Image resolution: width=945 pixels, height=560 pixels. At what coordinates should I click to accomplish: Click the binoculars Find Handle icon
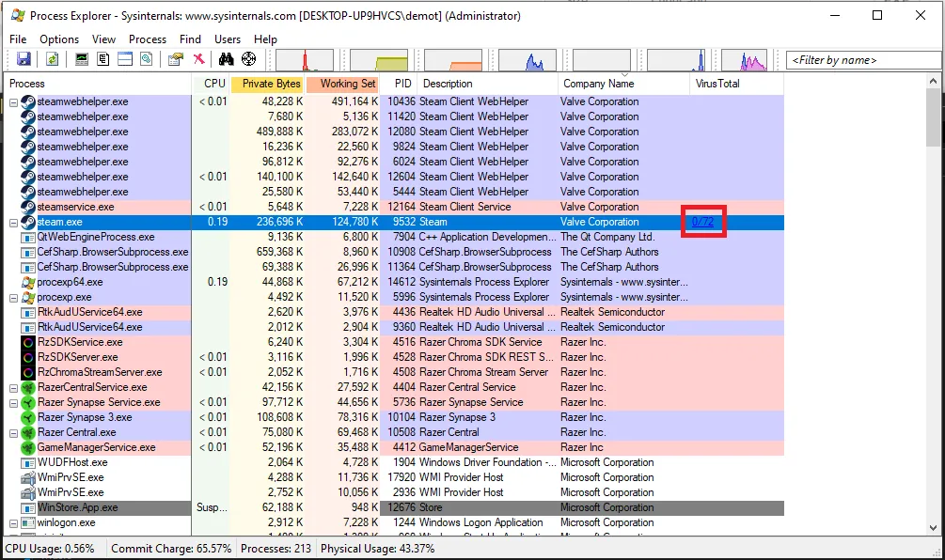(226, 59)
